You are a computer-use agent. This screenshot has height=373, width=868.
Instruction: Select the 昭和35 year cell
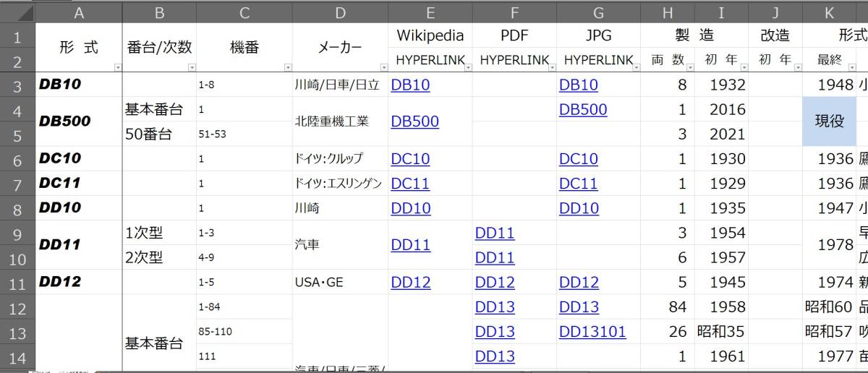[722, 332]
